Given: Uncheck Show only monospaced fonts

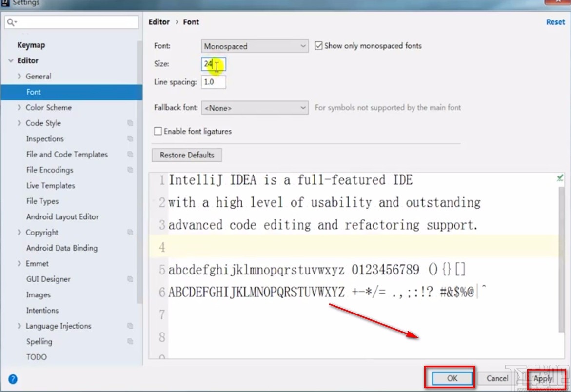Looking at the screenshot, I should [318, 45].
